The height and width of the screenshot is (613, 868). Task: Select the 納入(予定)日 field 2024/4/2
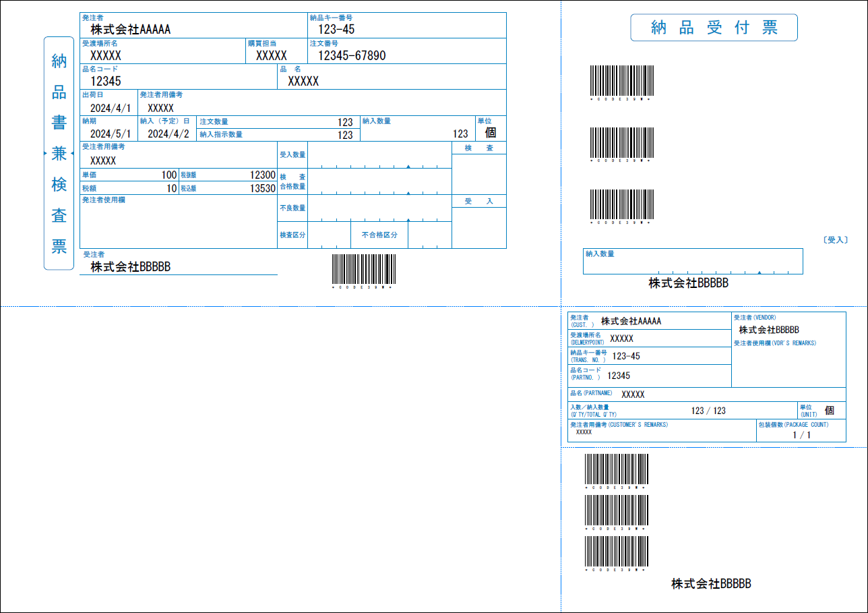click(167, 134)
